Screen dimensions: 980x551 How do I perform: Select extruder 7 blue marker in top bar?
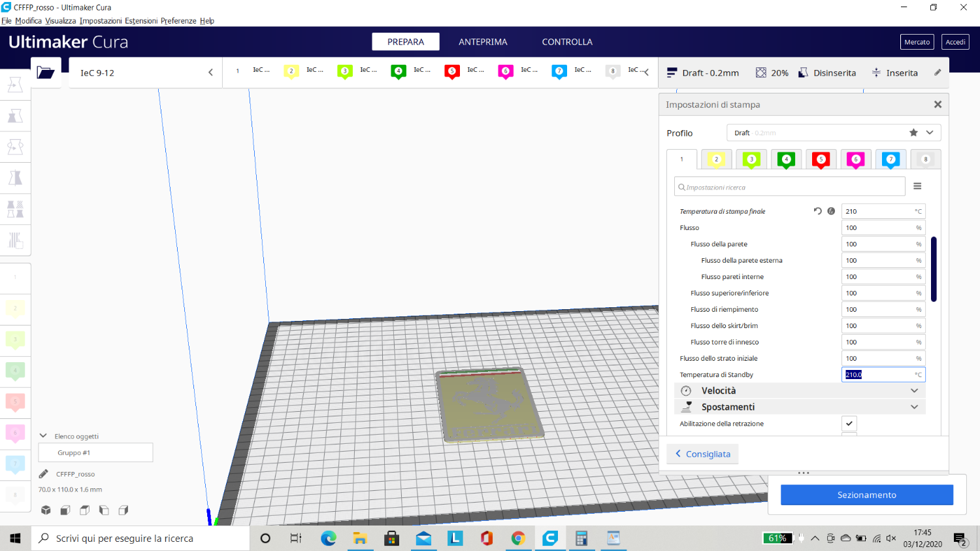click(559, 71)
